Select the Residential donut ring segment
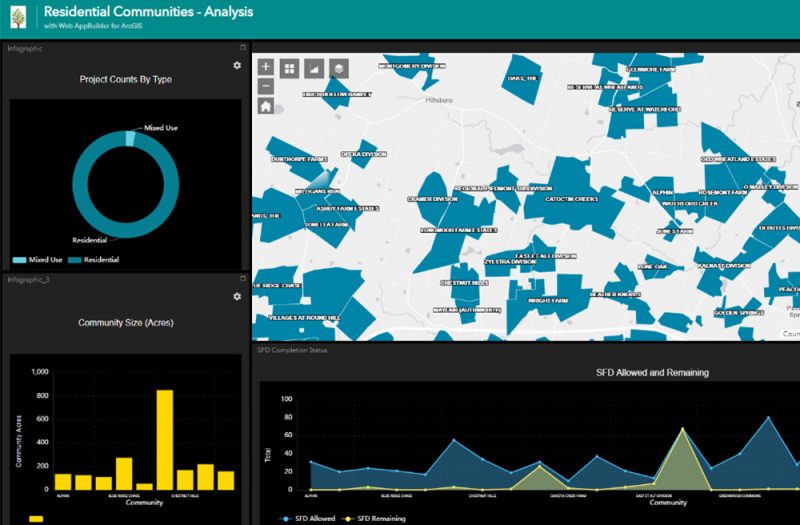This screenshot has height=525, width=800. [x=126, y=230]
